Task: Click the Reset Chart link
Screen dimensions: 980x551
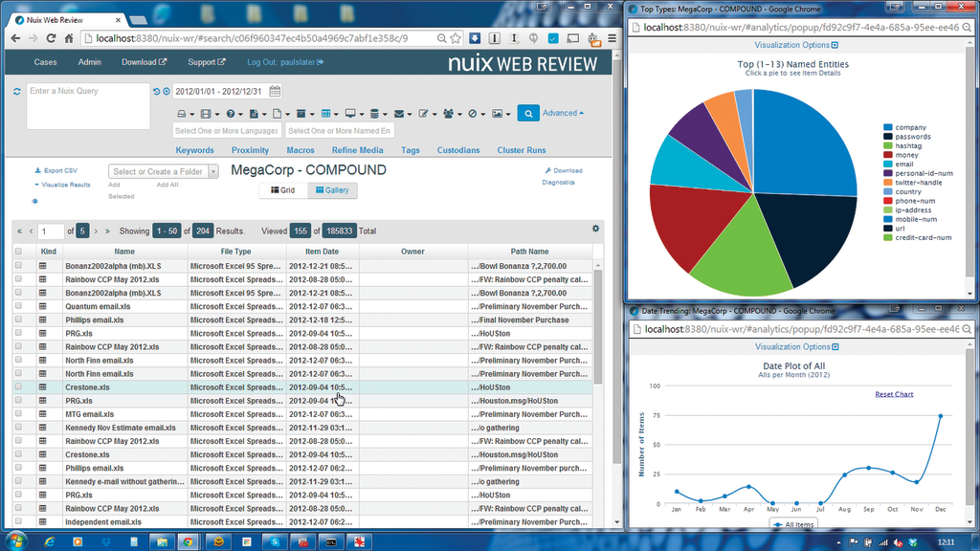Action: pyautogui.click(x=894, y=394)
